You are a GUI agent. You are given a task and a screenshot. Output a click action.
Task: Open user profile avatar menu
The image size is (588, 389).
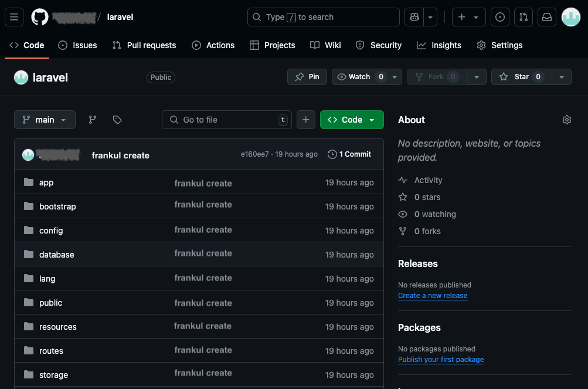point(571,17)
